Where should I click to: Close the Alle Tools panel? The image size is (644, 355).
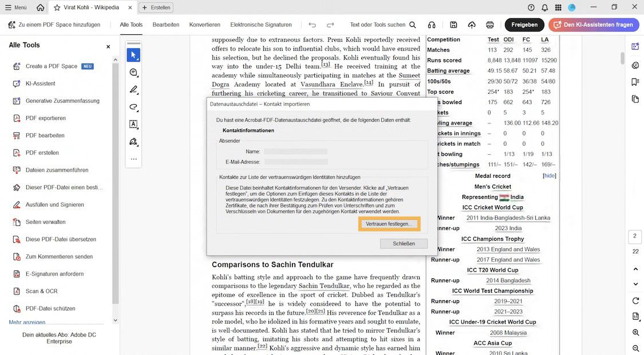point(108,47)
